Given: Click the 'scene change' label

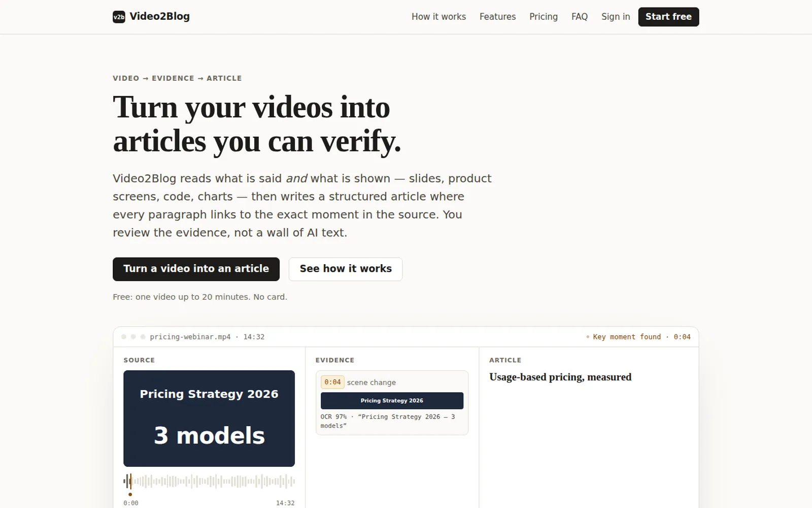Looking at the screenshot, I should point(371,383).
